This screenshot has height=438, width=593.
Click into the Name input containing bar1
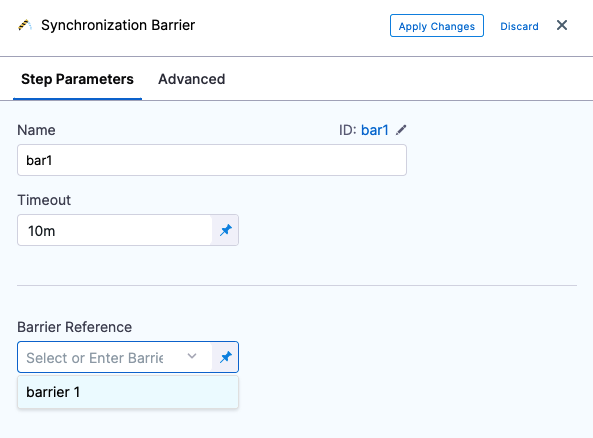212,160
